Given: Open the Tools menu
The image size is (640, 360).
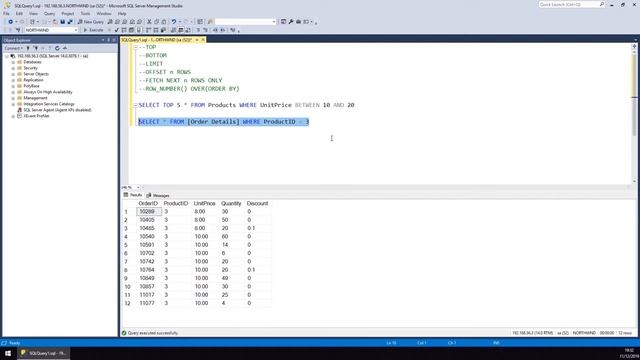Looking at the screenshot, I should click(x=85, y=13).
